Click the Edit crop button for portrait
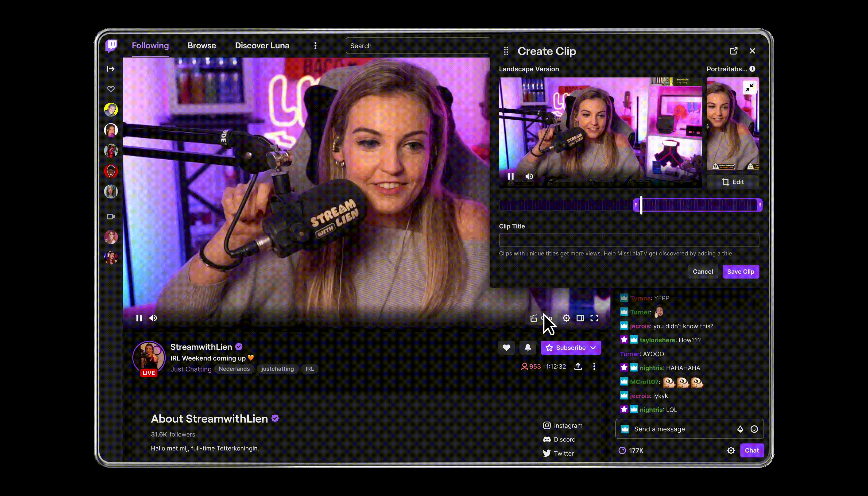868x496 pixels. click(732, 182)
